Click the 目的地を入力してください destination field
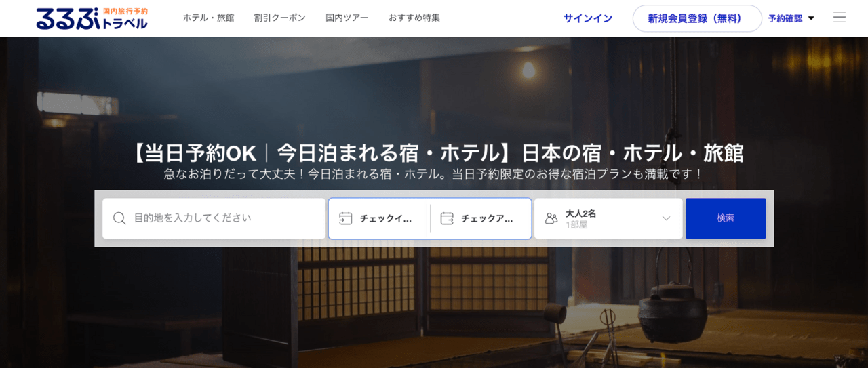The image size is (868, 368). [224, 218]
